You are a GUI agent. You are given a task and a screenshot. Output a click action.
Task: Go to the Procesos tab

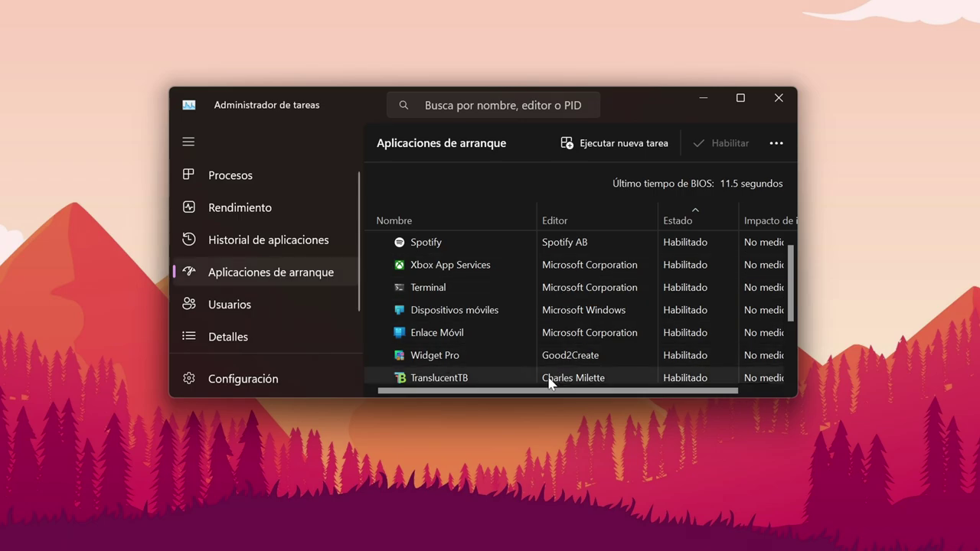[266, 175]
